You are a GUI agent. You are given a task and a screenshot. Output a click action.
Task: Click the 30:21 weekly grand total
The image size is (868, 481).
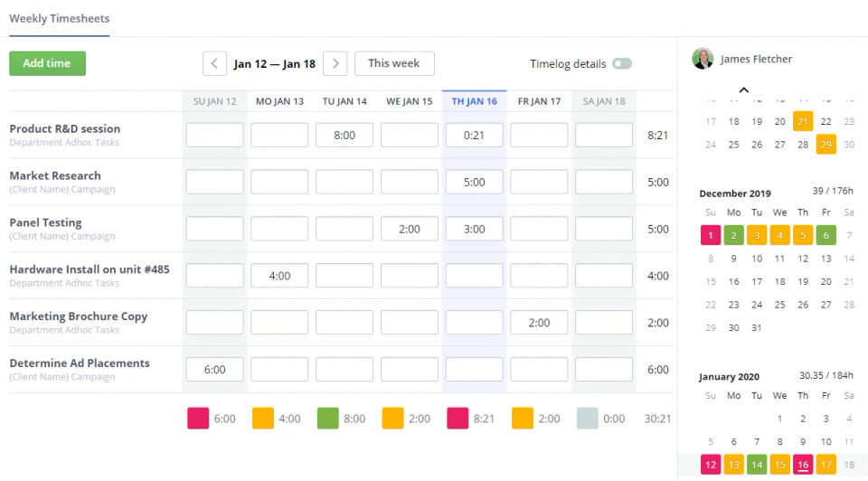tap(657, 419)
